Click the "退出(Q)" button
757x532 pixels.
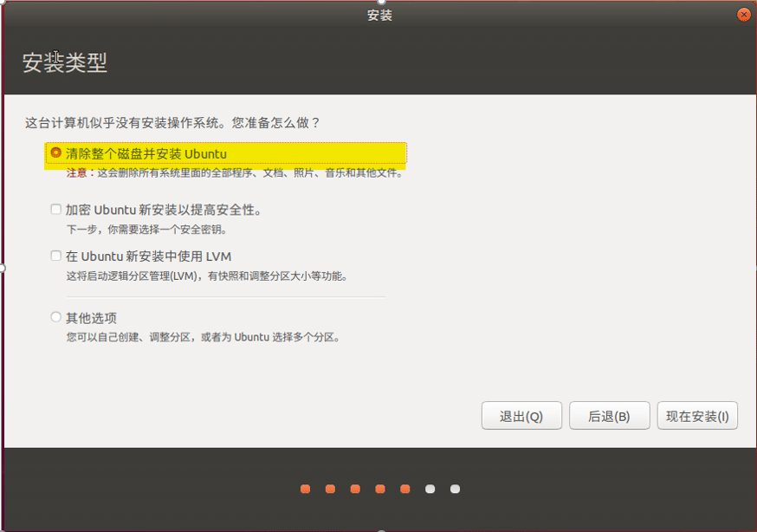click(521, 416)
